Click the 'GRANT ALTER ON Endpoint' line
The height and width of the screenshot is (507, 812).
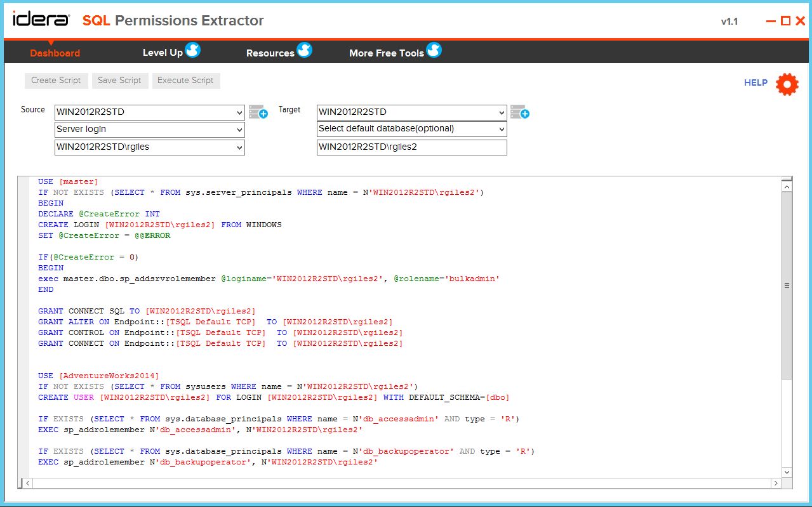[215, 322]
